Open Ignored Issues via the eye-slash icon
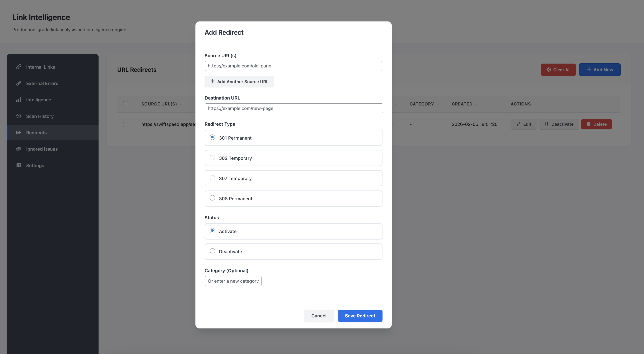Image resolution: width=644 pixels, height=354 pixels. (19, 149)
